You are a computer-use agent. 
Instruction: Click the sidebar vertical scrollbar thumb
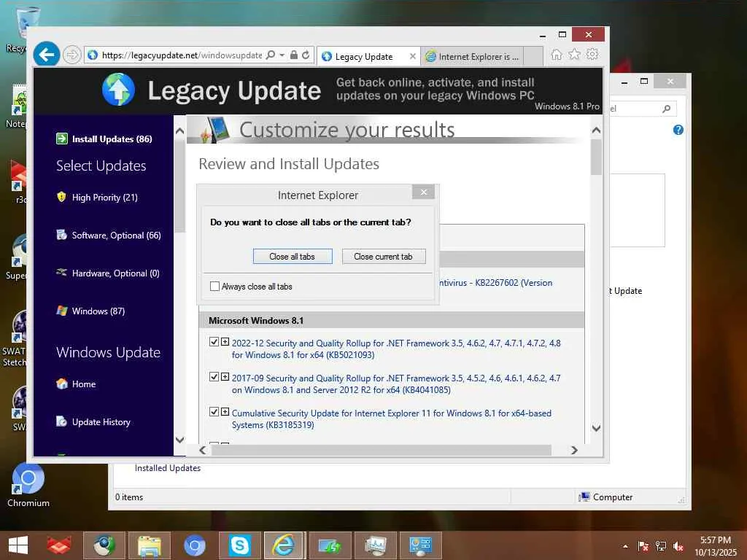pos(179,186)
